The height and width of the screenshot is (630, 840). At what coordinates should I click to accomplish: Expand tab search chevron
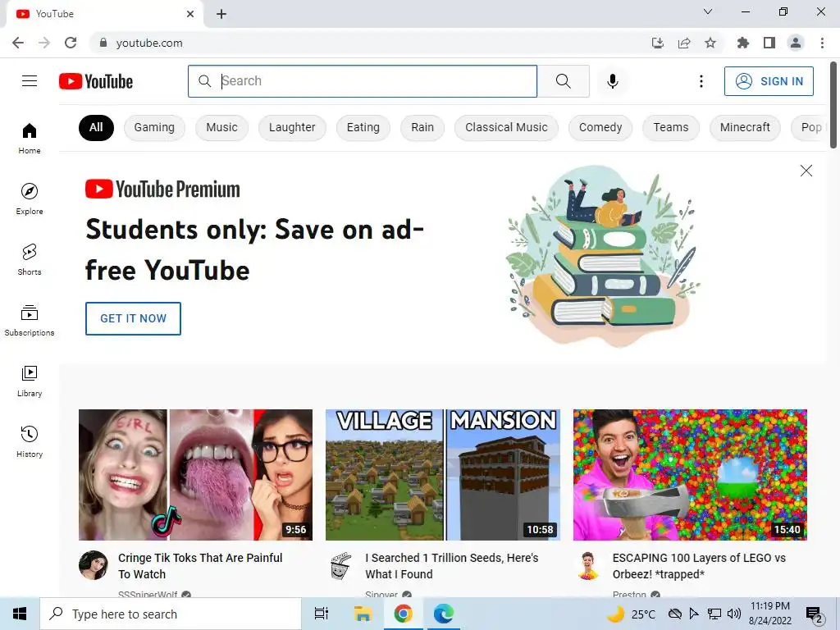[x=708, y=11]
